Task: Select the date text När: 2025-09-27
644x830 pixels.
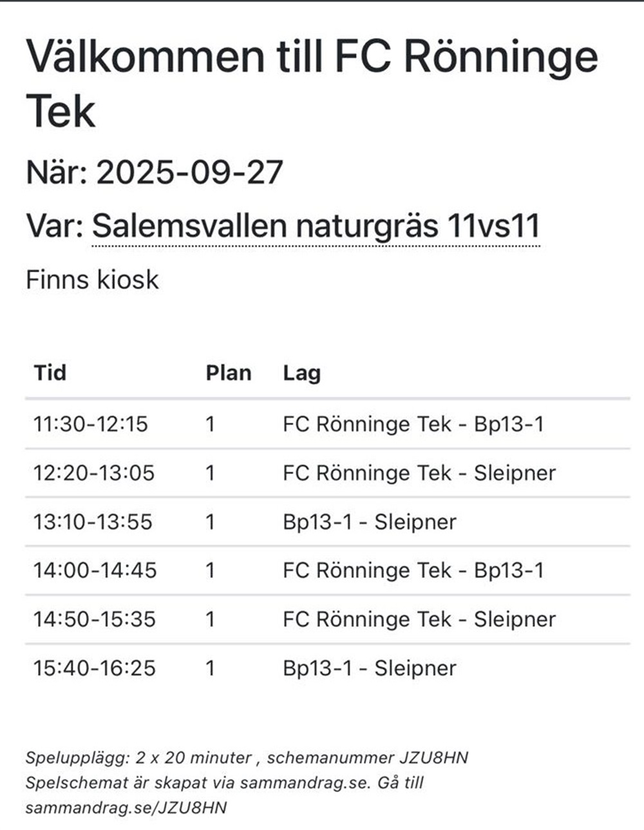Action: pos(155,172)
